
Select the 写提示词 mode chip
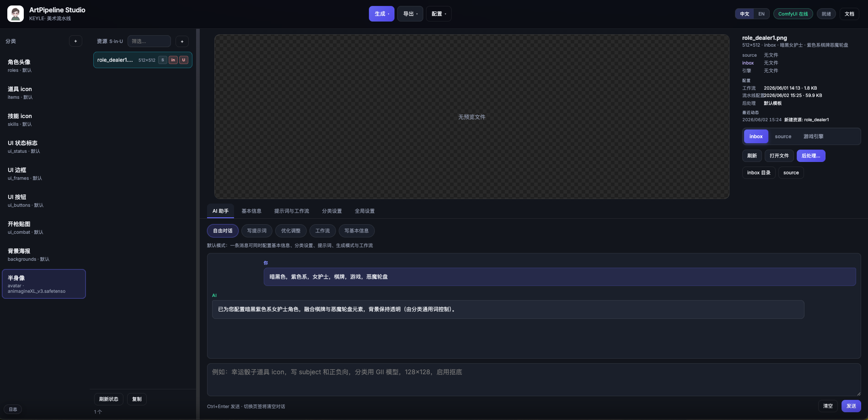(257, 231)
